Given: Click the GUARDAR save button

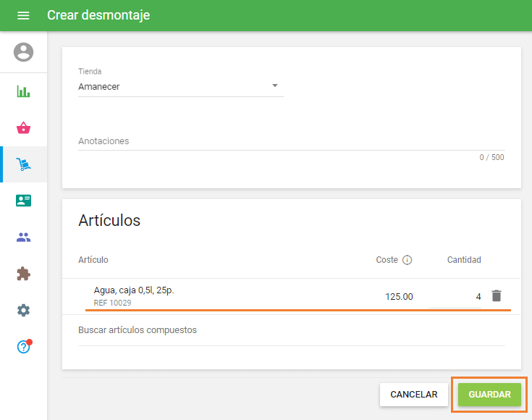Looking at the screenshot, I should [489, 395].
